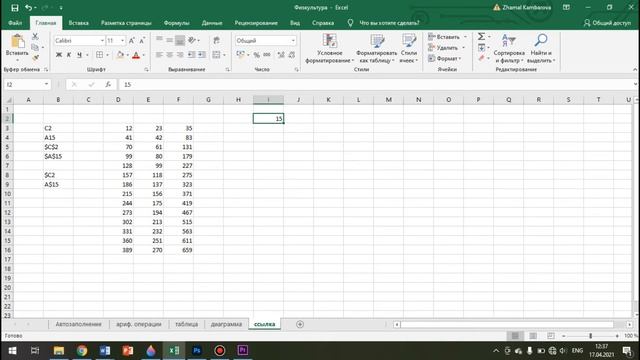Open Photoshop from the taskbar
Image resolution: width=640 pixels, height=360 pixels.
197,350
